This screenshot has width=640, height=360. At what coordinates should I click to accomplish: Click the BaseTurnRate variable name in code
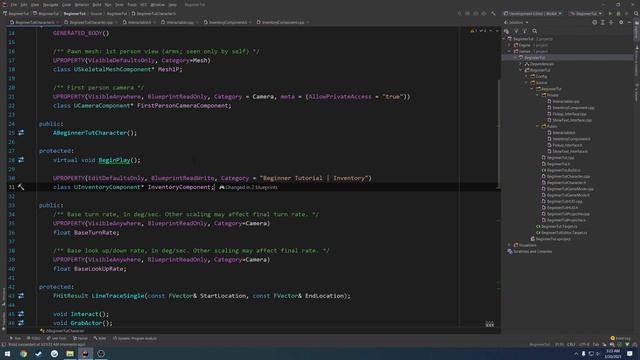[96, 233]
